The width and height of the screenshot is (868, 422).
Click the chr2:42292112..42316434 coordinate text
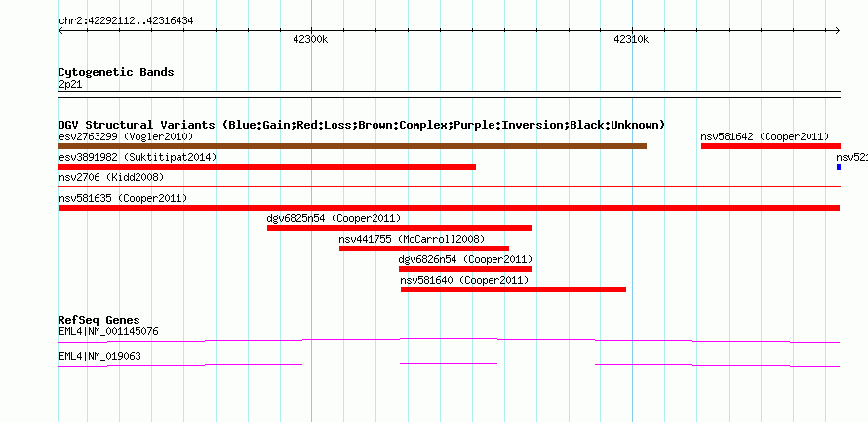126,21
